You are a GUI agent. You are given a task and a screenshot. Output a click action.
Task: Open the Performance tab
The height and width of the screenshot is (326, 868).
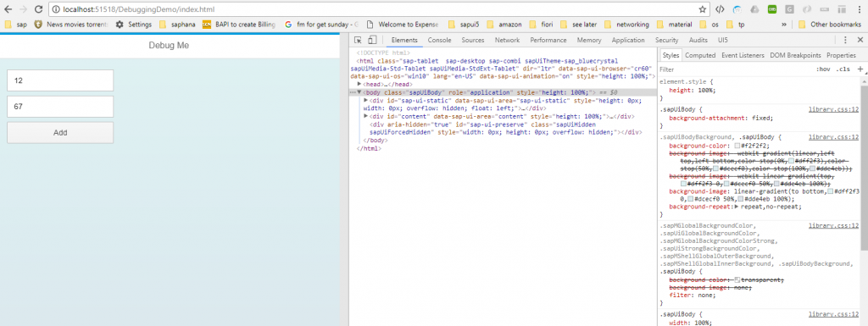[x=548, y=40]
